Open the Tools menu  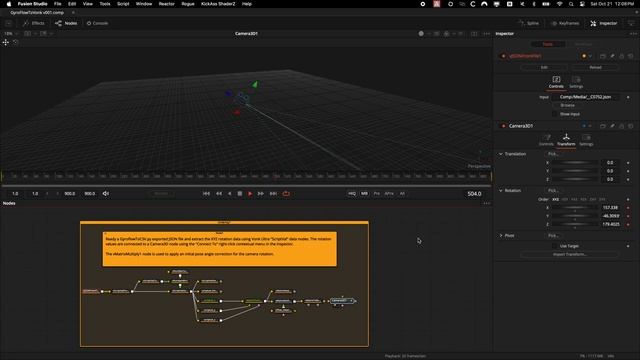pyautogui.click(x=105, y=4)
